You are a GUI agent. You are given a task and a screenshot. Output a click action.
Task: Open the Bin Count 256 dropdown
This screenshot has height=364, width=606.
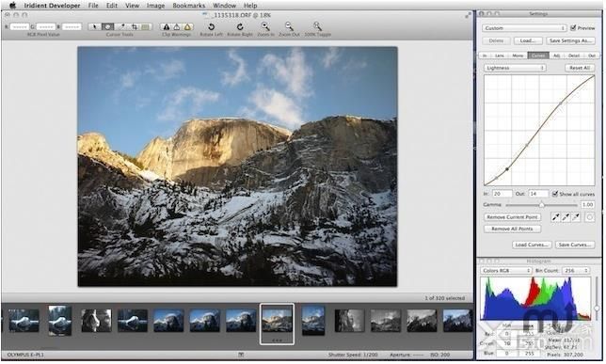pyautogui.click(x=576, y=271)
